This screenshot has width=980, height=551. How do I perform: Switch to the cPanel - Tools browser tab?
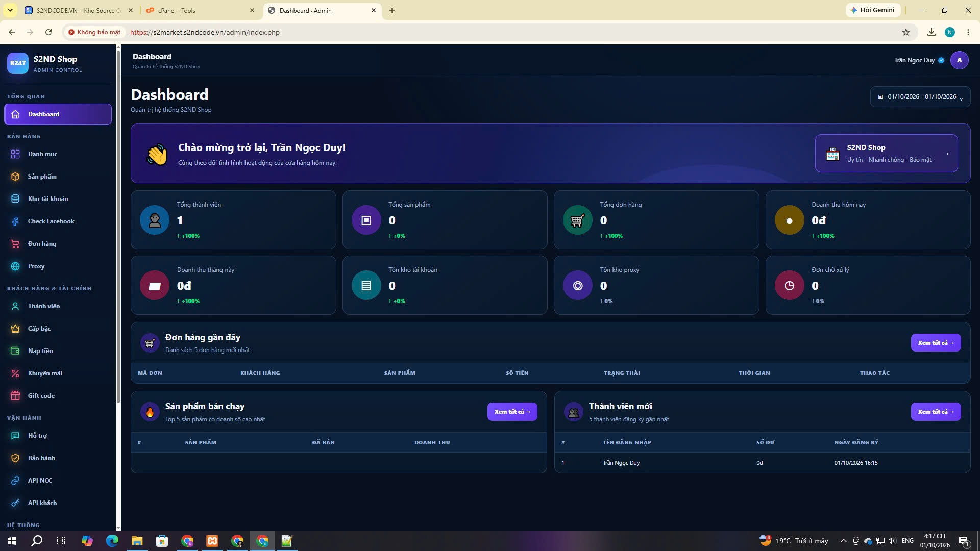tap(200, 10)
